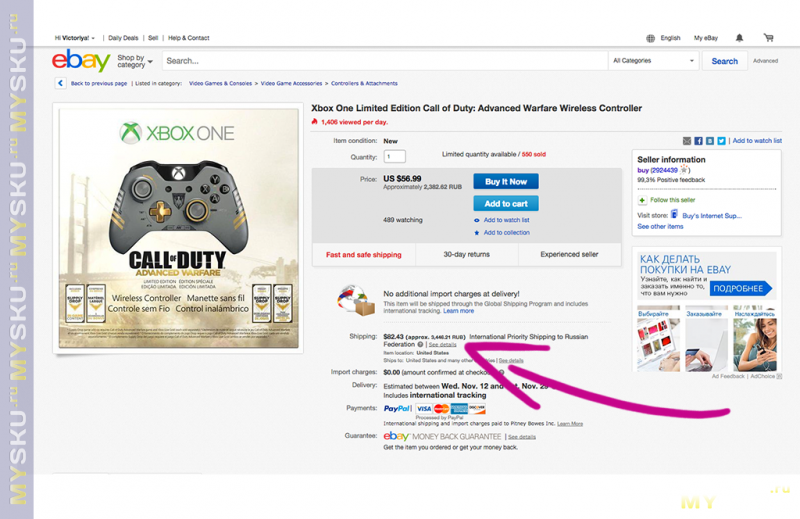Open the Daily Deals menu item
The image size is (800, 519).
[124, 38]
